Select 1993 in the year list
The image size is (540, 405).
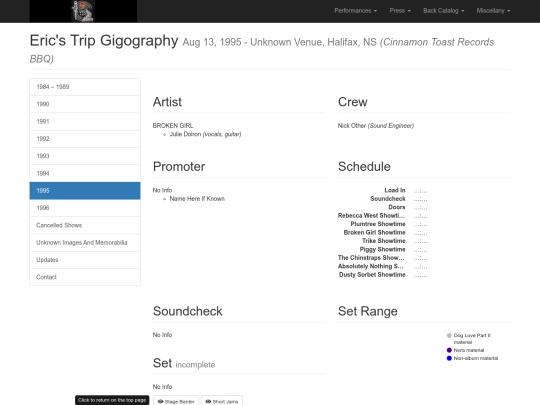[x=85, y=156]
